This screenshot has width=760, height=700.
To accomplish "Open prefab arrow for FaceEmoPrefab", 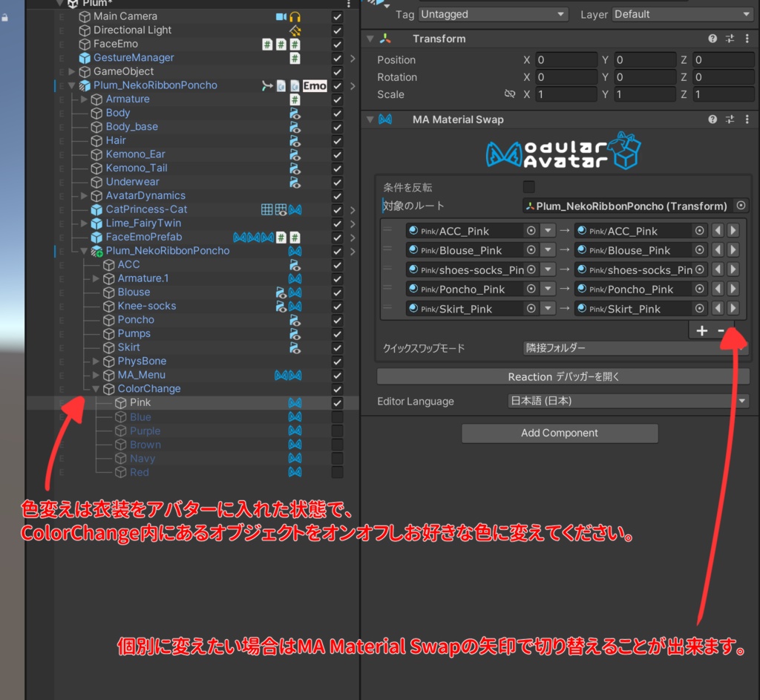I will click(x=353, y=238).
